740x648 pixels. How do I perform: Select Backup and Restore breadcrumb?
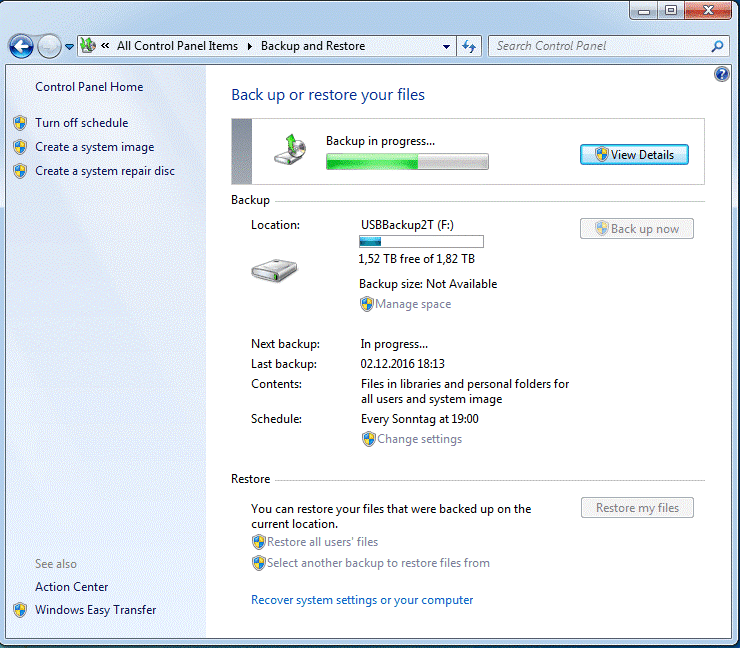313,46
